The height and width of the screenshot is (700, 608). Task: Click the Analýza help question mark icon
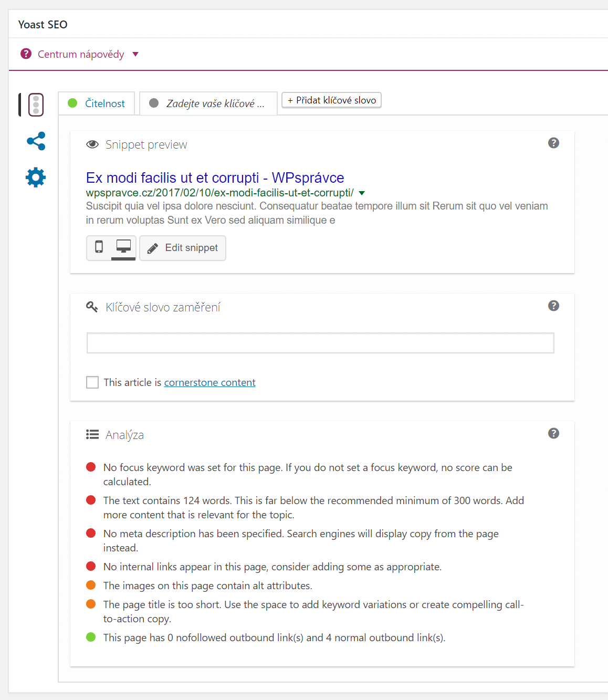(x=553, y=433)
